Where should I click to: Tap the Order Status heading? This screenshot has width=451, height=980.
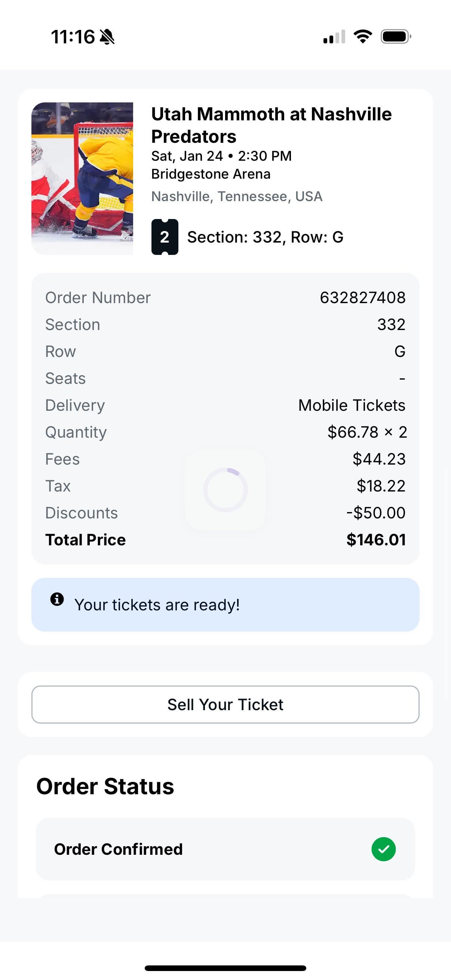(105, 786)
